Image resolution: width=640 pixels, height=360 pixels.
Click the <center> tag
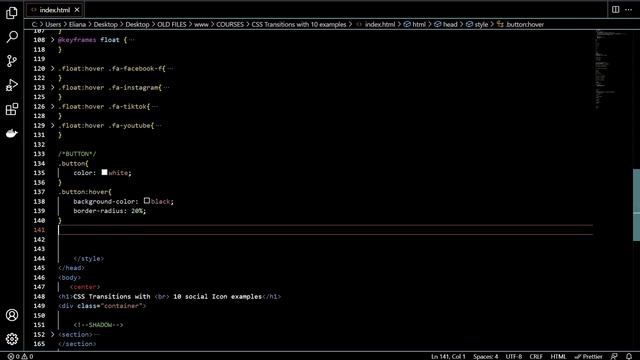click(x=84, y=287)
